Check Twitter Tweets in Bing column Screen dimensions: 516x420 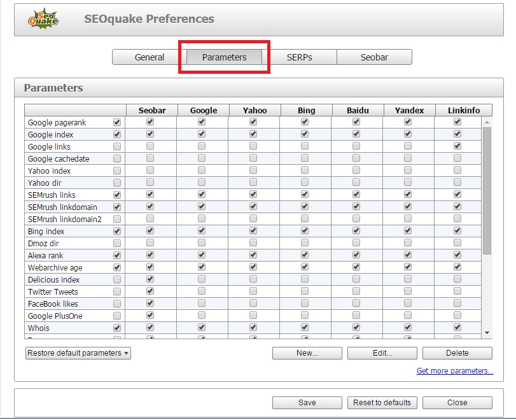[305, 291]
